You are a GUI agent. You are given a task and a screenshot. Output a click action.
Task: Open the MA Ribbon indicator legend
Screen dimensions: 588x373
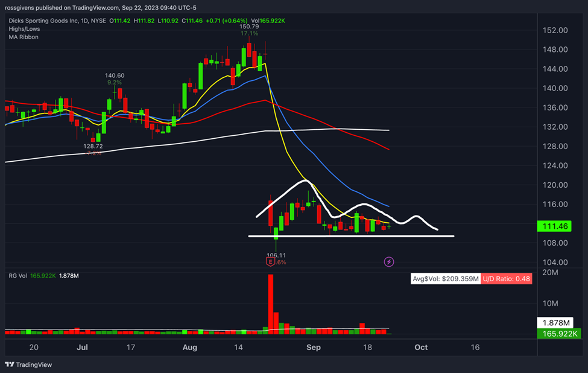(24, 37)
